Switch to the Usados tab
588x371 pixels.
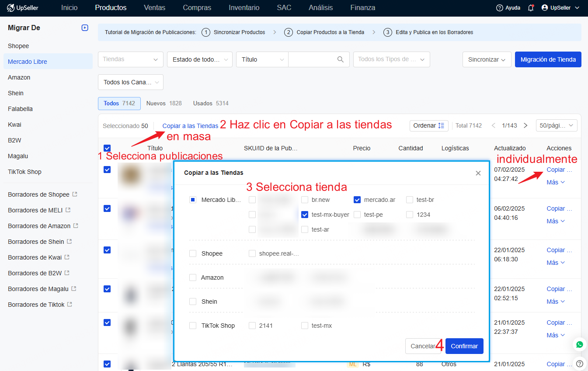click(x=211, y=104)
